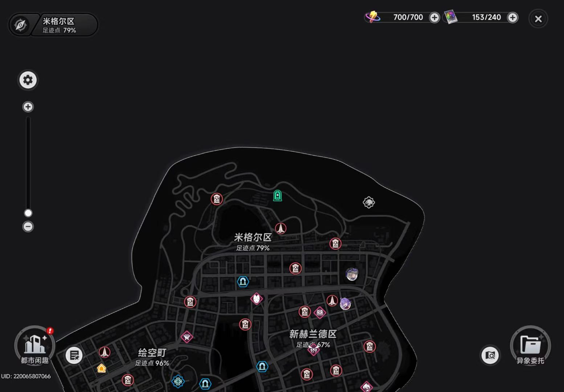564x392 pixels.
Task: Select the fox mask diamond marker
Action: pyautogui.click(x=257, y=299)
